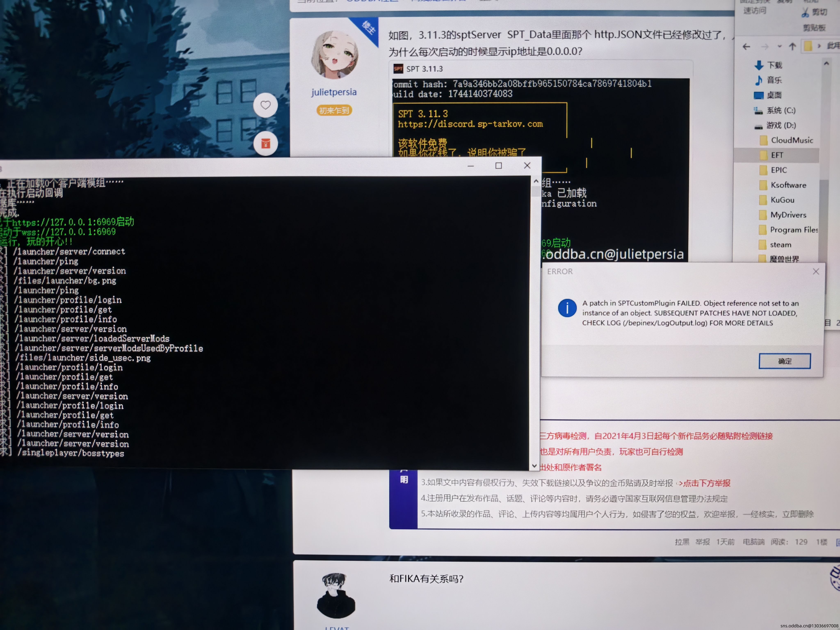
Task: Click 电脑端 label under post
Action: click(754, 542)
